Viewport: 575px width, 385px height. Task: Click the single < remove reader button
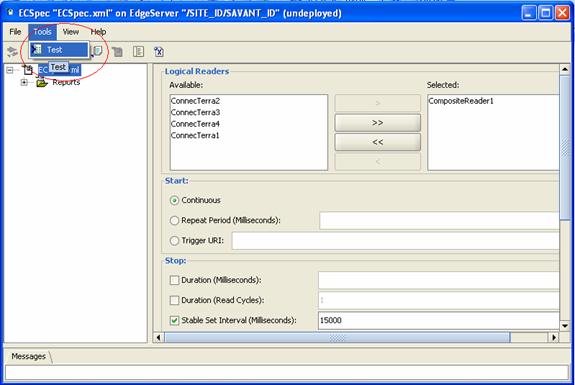(x=378, y=161)
